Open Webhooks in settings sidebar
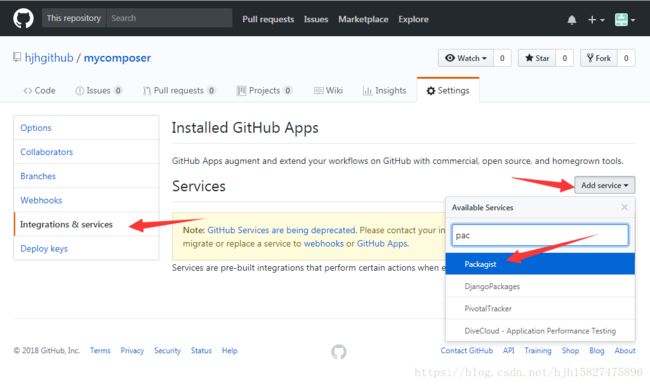 (x=41, y=200)
